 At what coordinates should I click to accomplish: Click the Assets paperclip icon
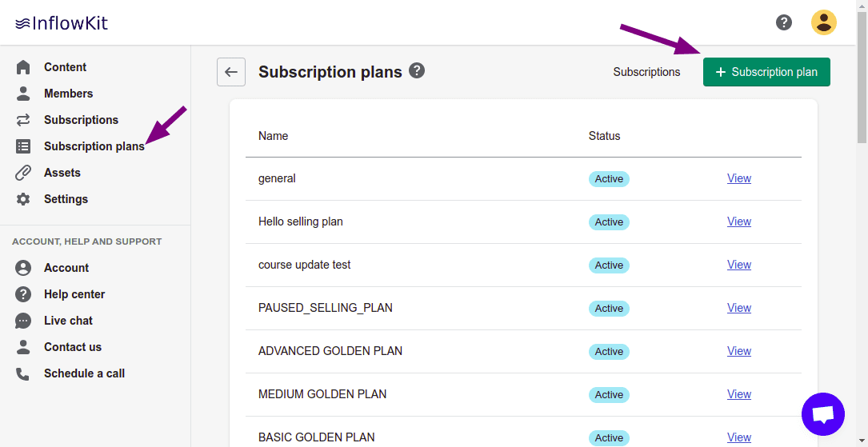23,173
